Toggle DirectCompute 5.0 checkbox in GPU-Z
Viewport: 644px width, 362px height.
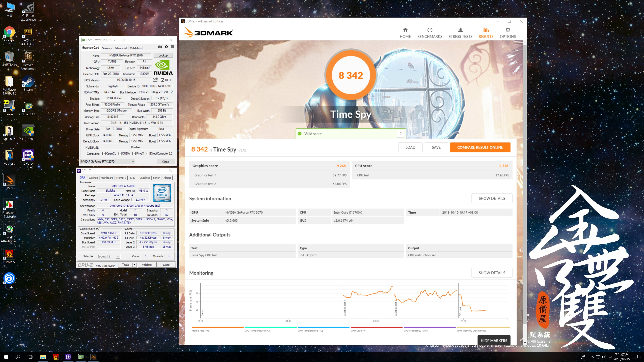pyautogui.click(x=148, y=153)
